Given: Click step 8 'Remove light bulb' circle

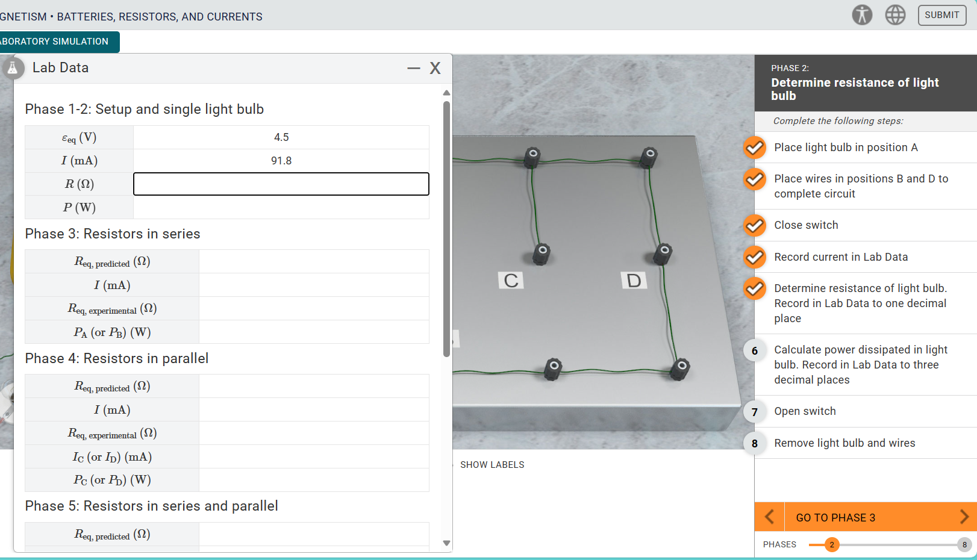Looking at the screenshot, I should (754, 443).
